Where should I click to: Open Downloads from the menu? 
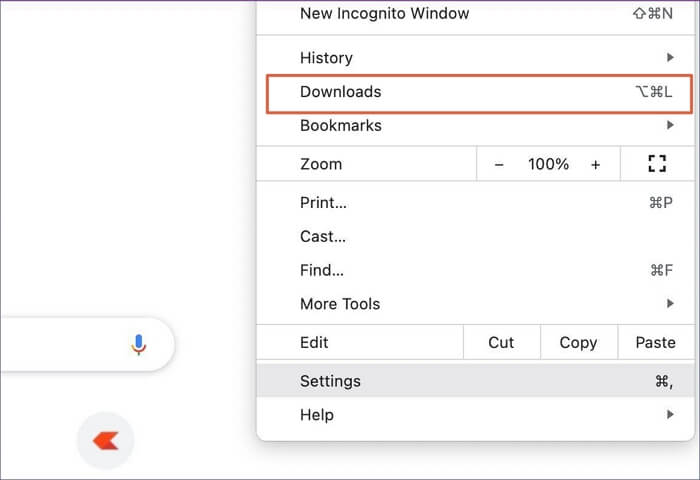click(x=341, y=92)
